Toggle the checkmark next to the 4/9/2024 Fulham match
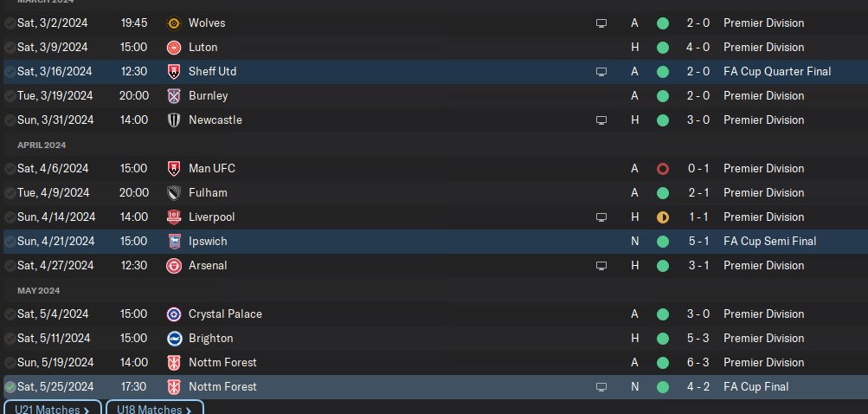868x414 pixels. tap(10, 193)
